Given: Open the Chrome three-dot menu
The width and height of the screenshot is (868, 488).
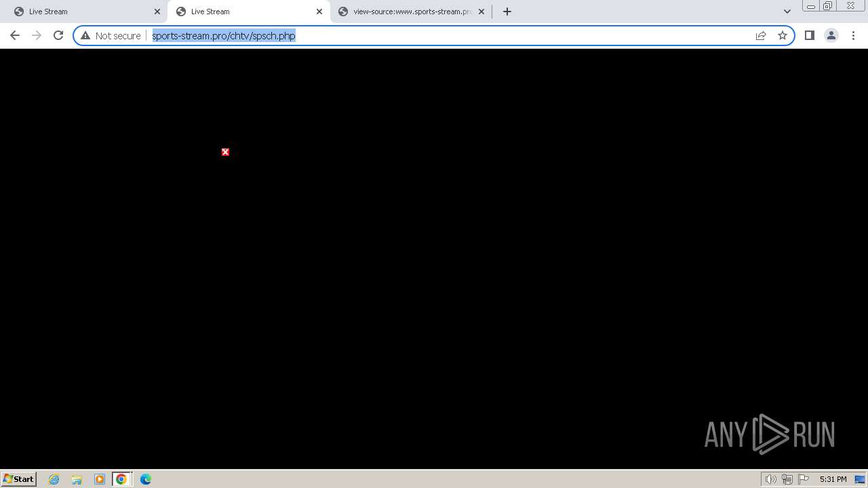Looking at the screenshot, I should (853, 35).
